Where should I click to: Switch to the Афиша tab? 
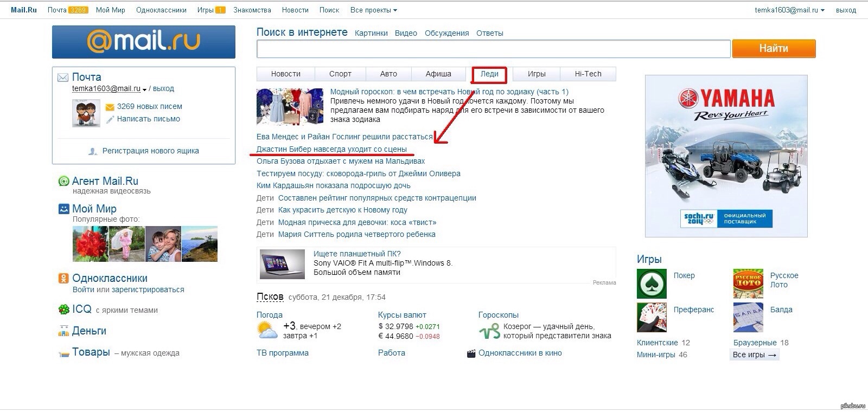pos(438,74)
